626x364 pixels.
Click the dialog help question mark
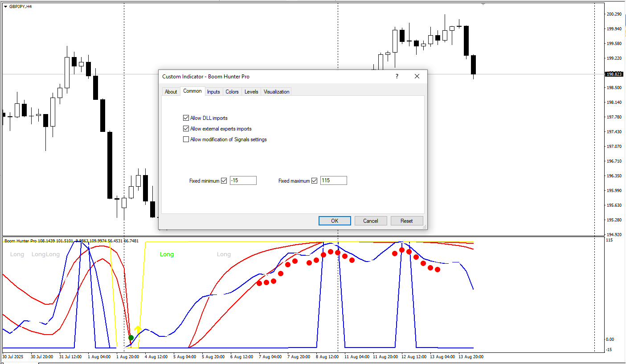tap(397, 77)
